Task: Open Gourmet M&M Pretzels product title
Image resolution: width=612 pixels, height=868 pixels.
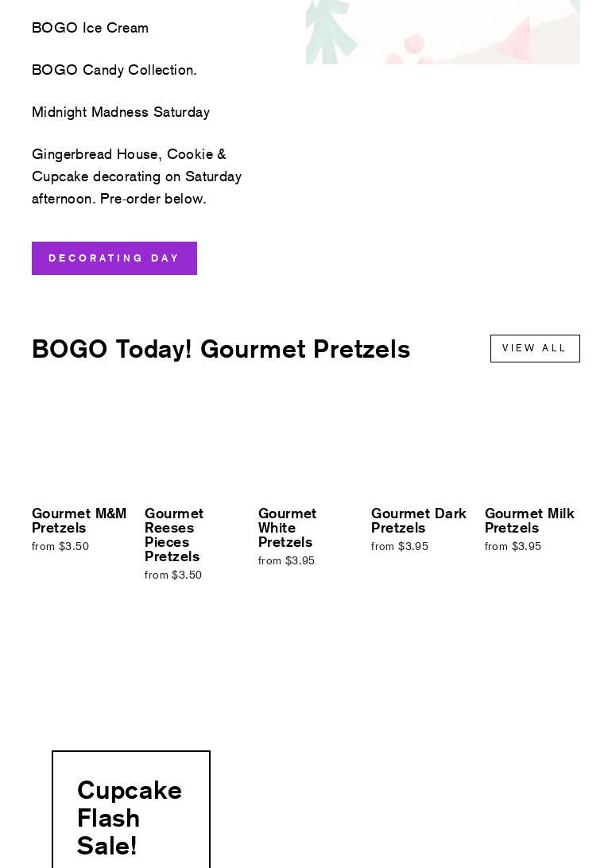Action: pyautogui.click(x=79, y=521)
